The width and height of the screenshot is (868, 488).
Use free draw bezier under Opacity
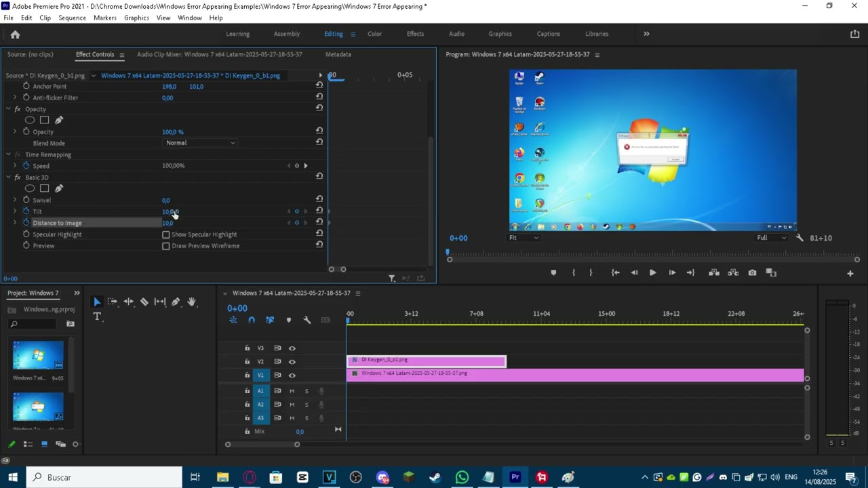coord(59,120)
